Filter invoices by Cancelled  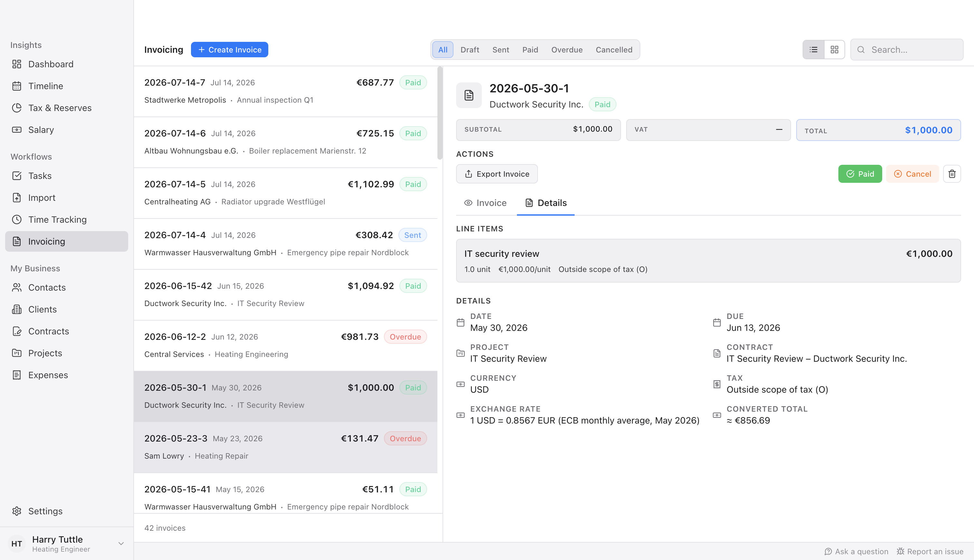click(614, 50)
